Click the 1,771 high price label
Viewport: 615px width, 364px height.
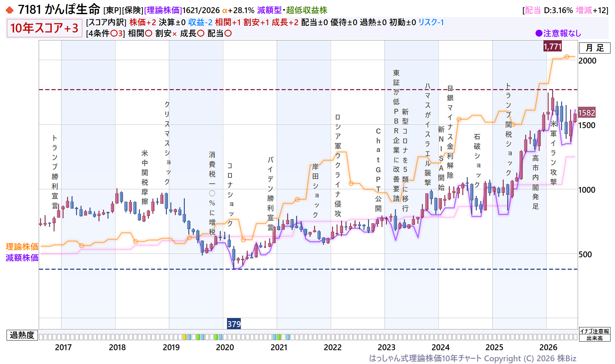(x=552, y=46)
